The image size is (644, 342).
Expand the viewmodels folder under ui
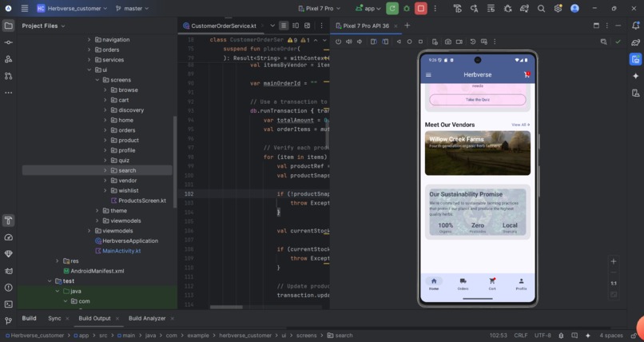point(97,221)
